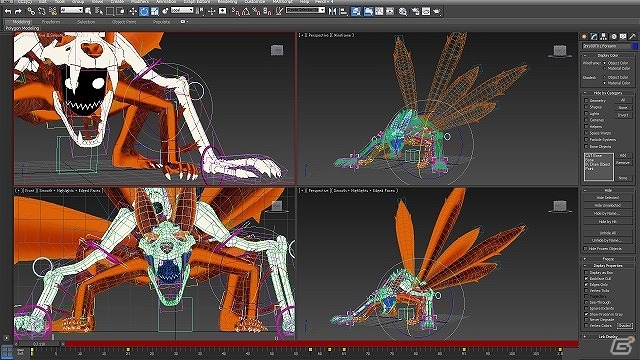Toggle the Angle Snap icon
Viewport: 640px width, 360px height.
pyautogui.click(x=246, y=11)
